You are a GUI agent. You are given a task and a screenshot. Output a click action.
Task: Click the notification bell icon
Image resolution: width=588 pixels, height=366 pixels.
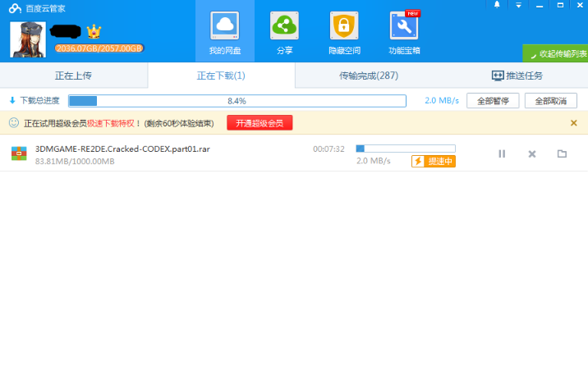click(x=497, y=5)
